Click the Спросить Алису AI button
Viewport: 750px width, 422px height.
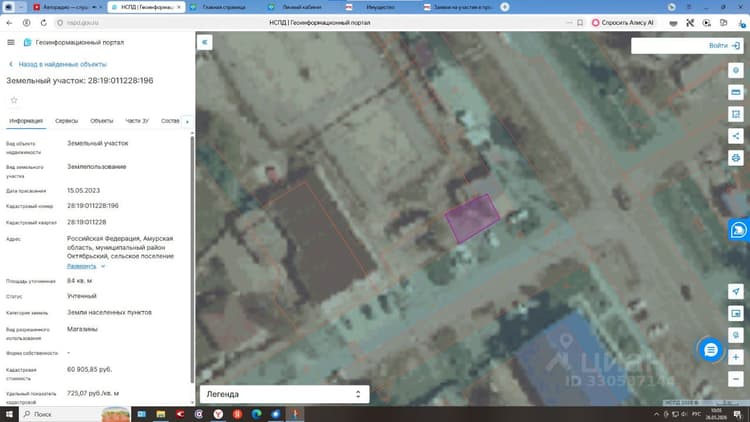(623, 22)
